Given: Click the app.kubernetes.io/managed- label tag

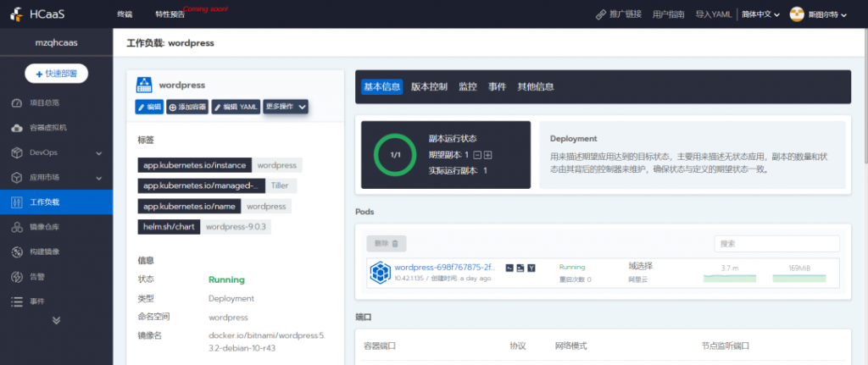Looking at the screenshot, I should click(202, 185).
